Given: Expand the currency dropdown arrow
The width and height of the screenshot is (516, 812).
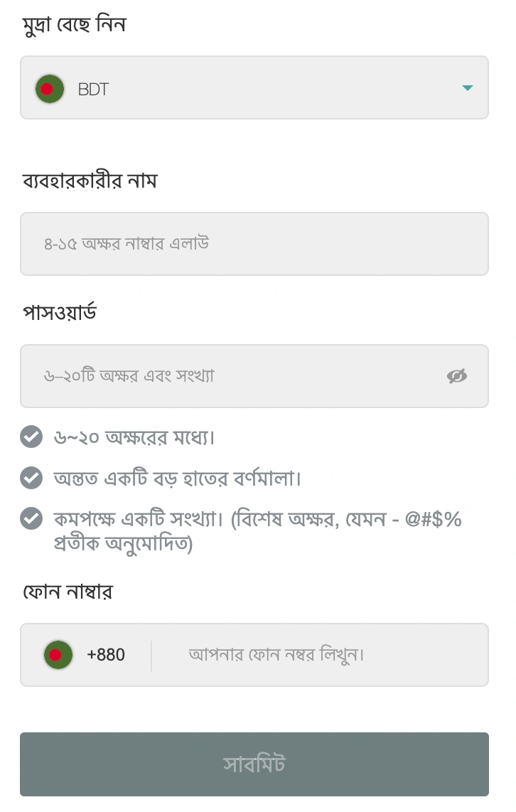Looking at the screenshot, I should click(468, 88).
